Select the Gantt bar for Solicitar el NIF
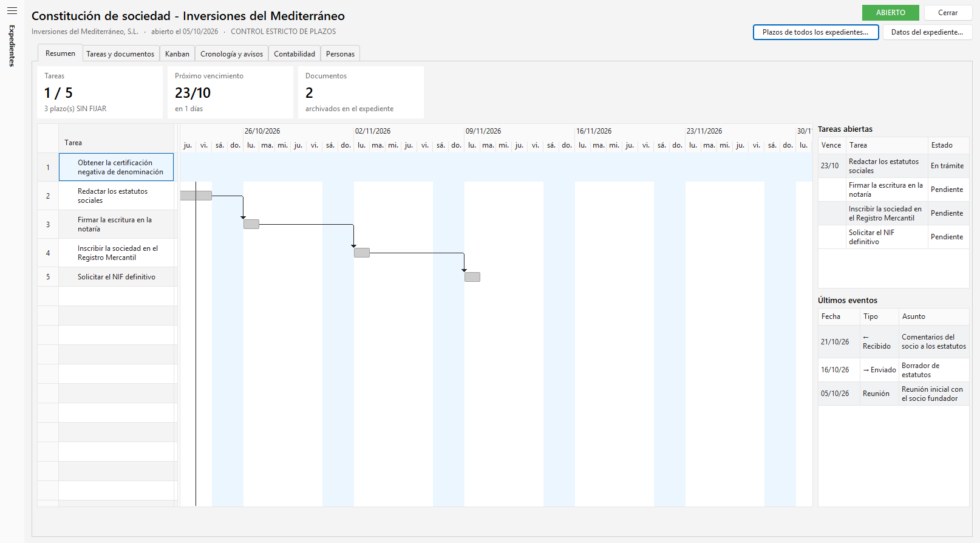This screenshot has width=980, height=543. click(x=472, y=277)
